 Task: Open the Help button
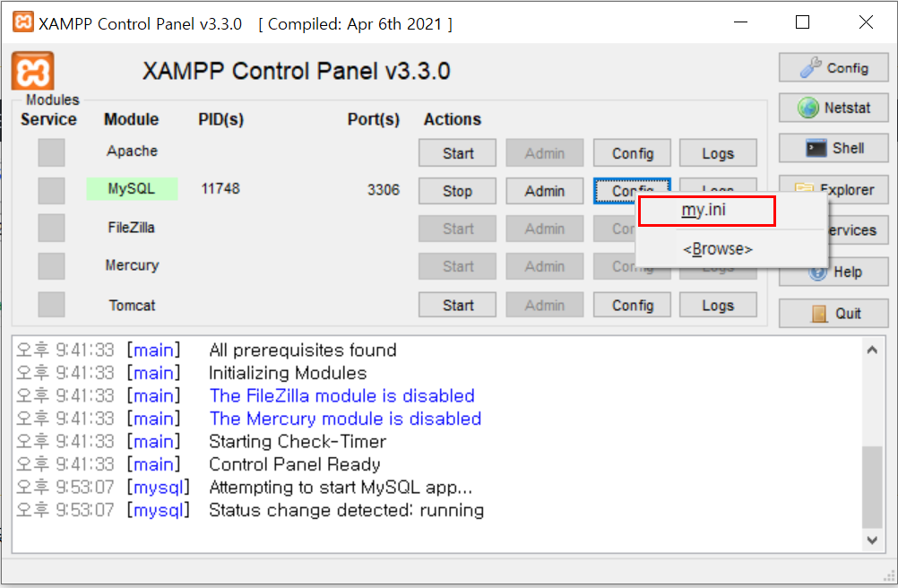[833, 272]
